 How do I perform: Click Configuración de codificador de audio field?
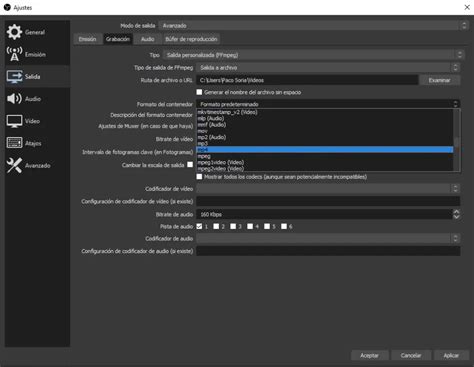pos(328,251)
